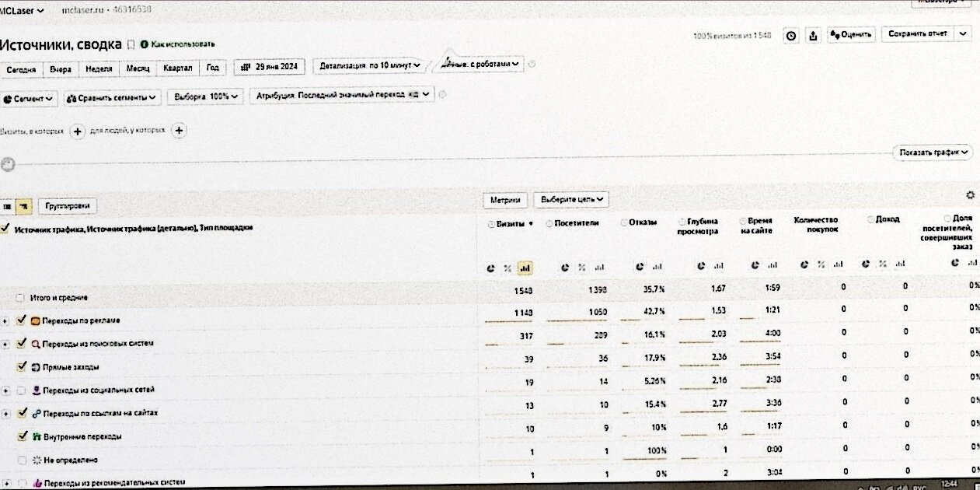Check the Переходы из социальных сетей checkbox
Viewport: 980px width, 490px height.
click(x=22, y=390)
